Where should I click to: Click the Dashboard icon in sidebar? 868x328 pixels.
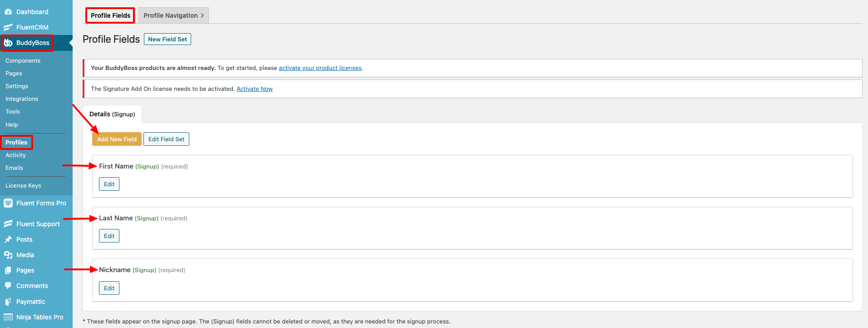pos(8,12)
